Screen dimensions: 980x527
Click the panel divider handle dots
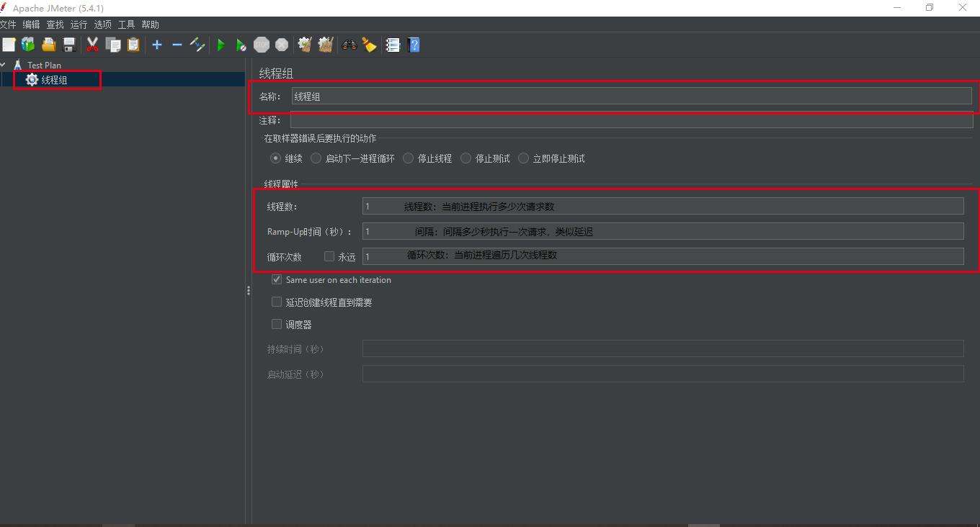point(249,291)
